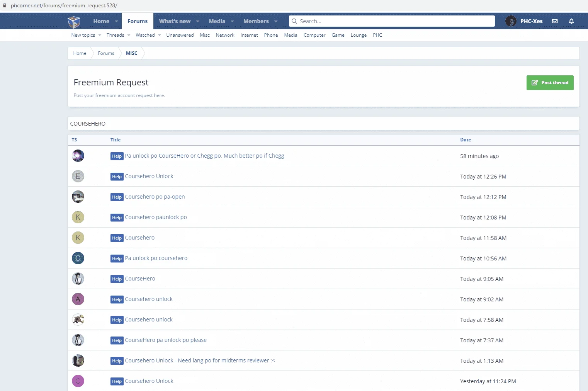Click the PHC-Xes username

pos(531,21)
